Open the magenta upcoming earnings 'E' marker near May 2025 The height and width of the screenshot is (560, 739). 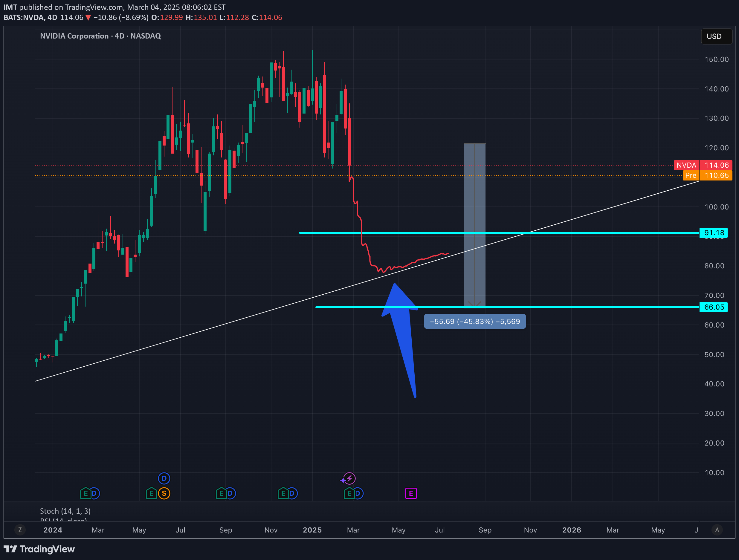(x=411, y=493)
